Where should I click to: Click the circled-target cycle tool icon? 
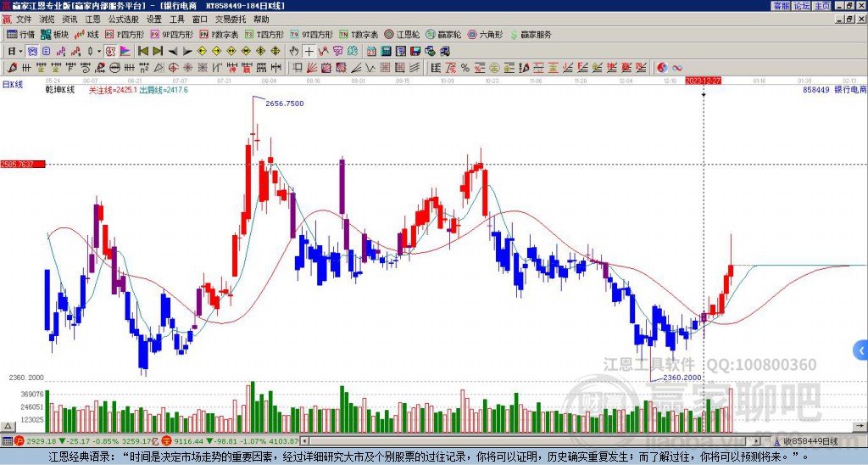point(173,68)
